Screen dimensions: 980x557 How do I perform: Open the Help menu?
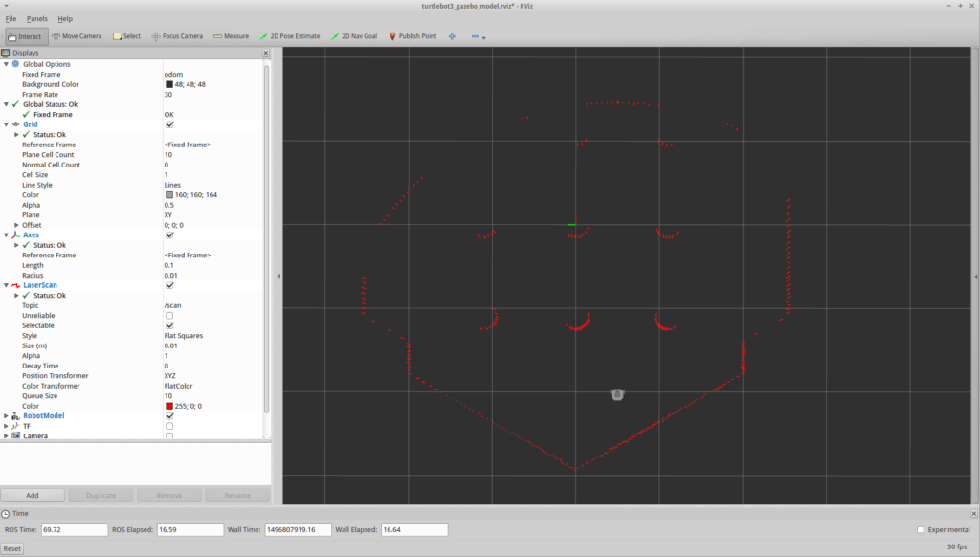click(x=65, y=19)
